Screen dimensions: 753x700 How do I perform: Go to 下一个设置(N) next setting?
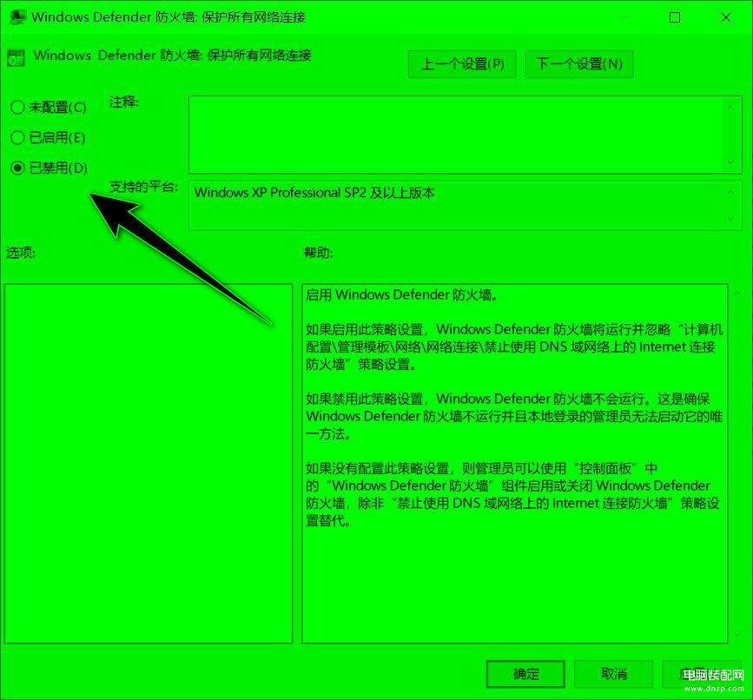(x=579, y=64)
